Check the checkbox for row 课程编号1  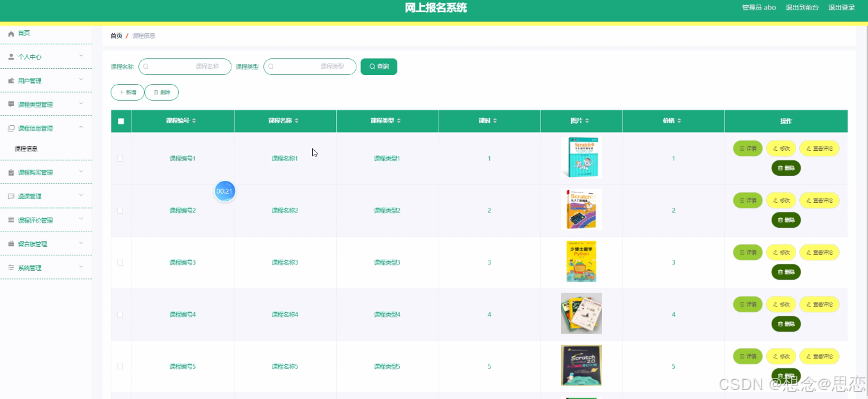pyautogui.click(x=121, y=158)
